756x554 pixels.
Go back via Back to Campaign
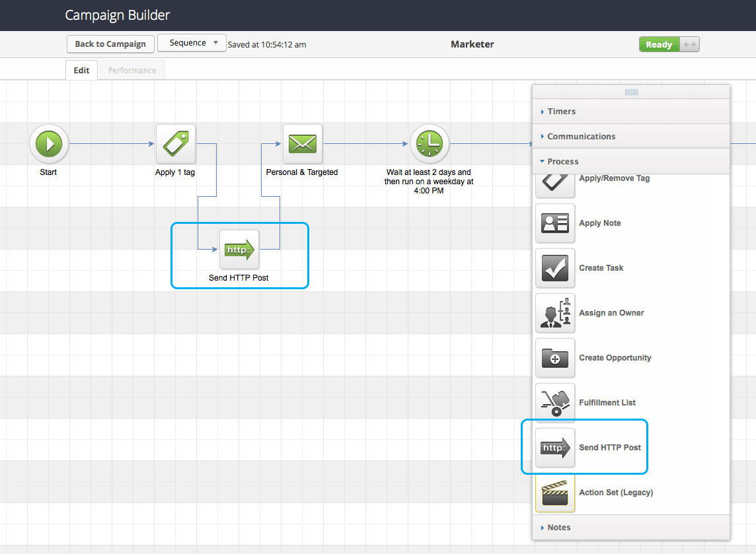click(x=110, y=44)
